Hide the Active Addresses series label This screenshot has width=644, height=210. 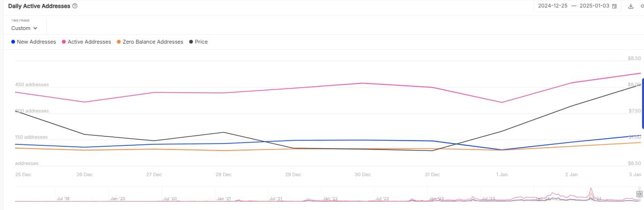(x=89, y=42)
